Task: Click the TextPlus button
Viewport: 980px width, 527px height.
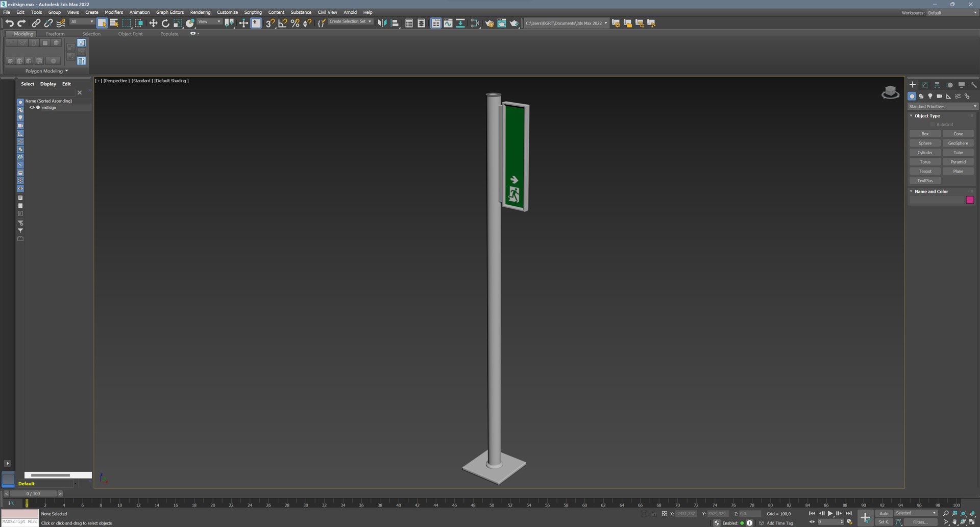Action: pos(925,180)
